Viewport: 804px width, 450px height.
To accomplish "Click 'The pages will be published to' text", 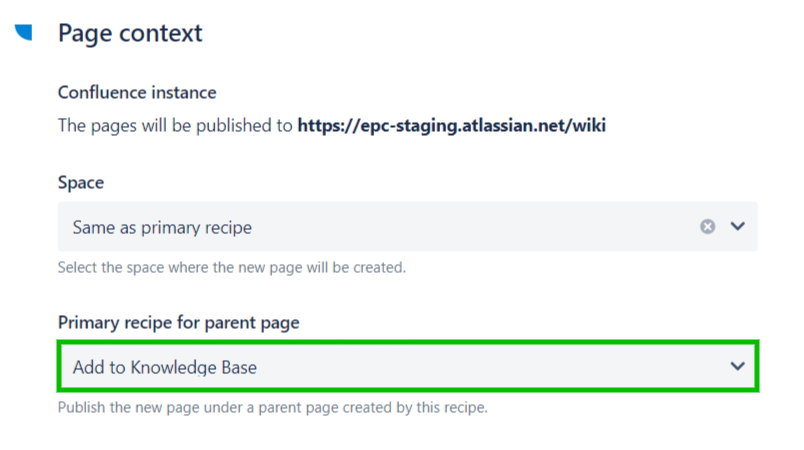I will tap(176, 126).
